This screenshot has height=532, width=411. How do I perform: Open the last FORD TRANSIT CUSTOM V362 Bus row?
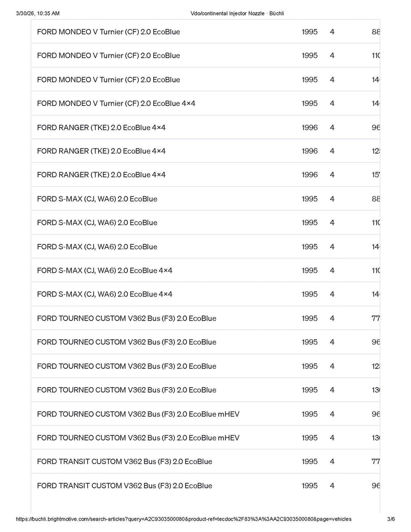coord(205,486)
